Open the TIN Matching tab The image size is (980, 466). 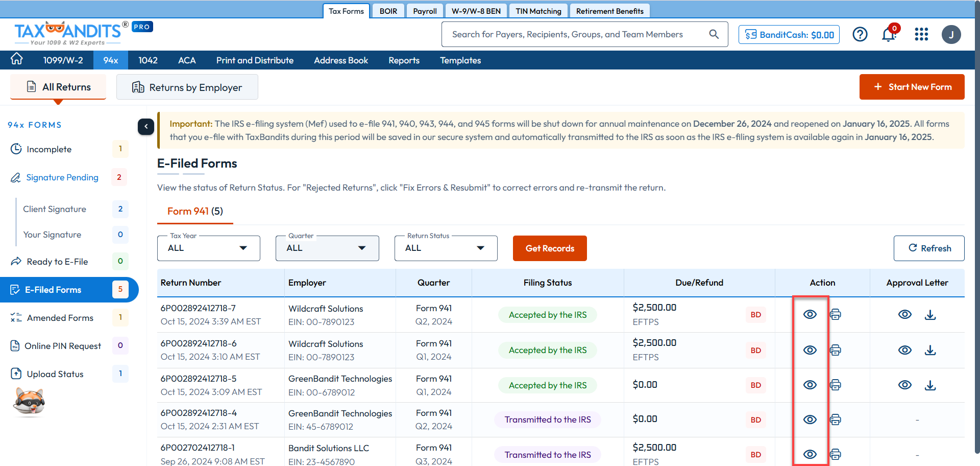pos(538,11)
